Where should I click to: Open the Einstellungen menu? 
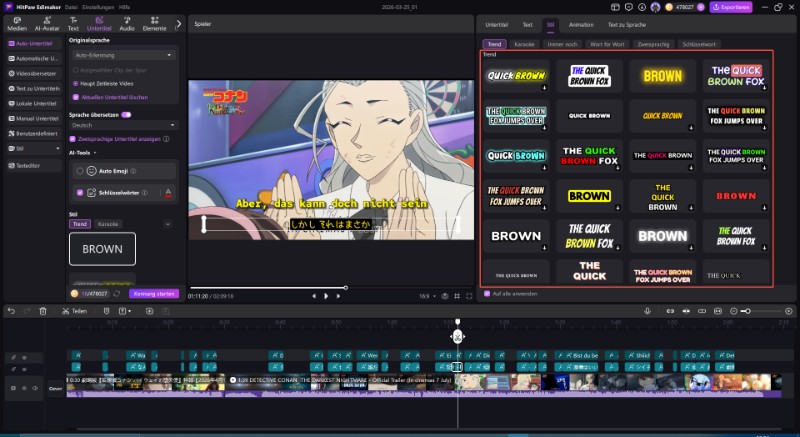[x=98, y=7]
